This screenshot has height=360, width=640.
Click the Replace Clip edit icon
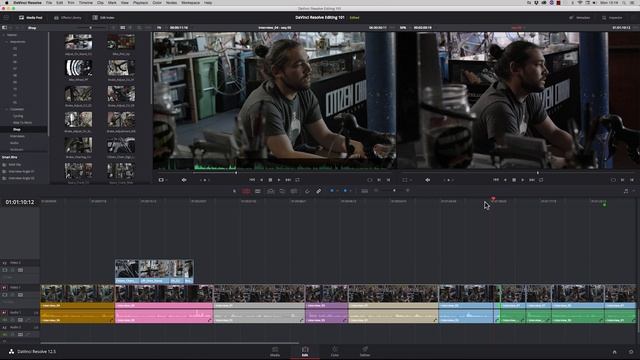pos(294,191)
